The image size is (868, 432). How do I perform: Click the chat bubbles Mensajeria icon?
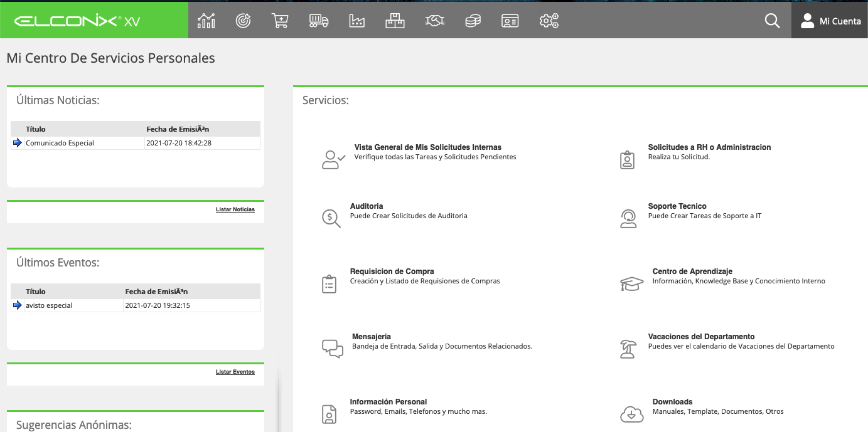pos(333,349)
